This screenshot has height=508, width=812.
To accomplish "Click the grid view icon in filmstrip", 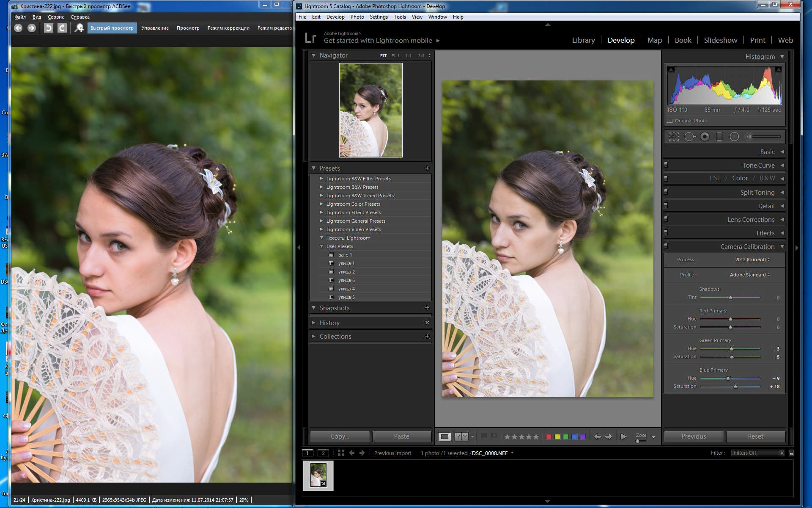I will pos(341,453).
